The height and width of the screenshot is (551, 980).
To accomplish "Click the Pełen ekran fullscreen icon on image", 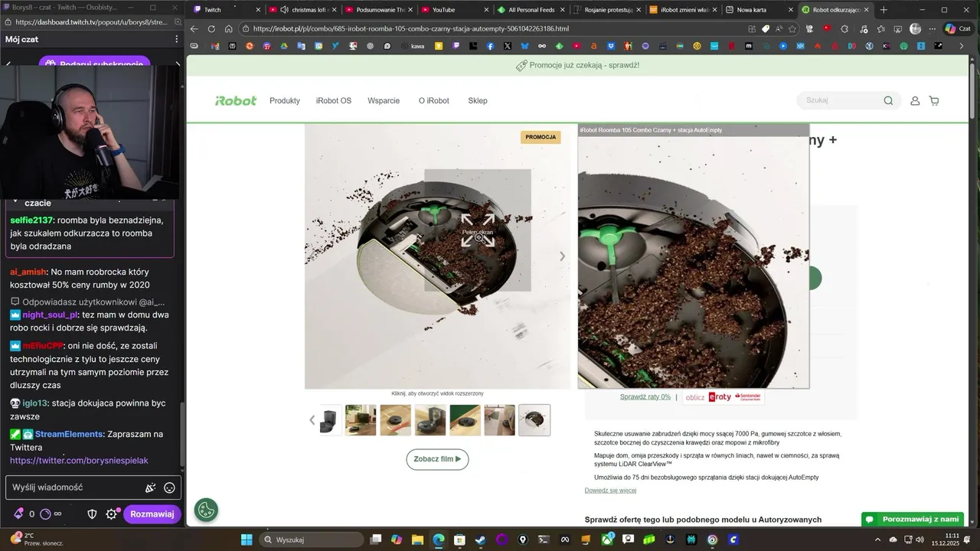I will (x=478, y=230).
